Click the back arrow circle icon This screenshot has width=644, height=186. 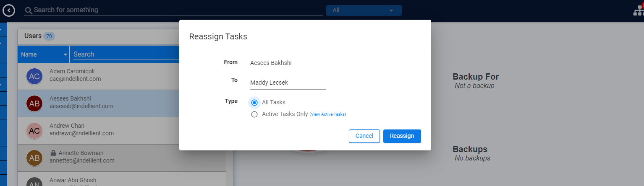click(x=9, y=10)
